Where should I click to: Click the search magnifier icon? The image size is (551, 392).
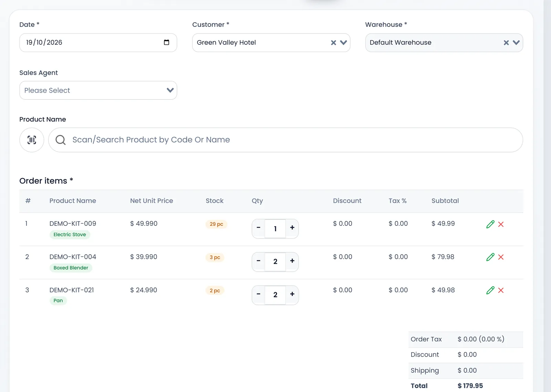click(x=61, y=140)
